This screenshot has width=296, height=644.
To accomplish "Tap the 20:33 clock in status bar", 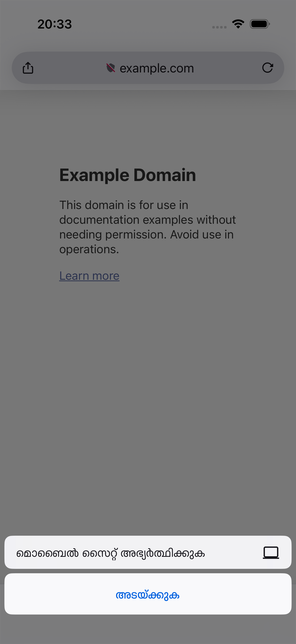I will (55, 24).
